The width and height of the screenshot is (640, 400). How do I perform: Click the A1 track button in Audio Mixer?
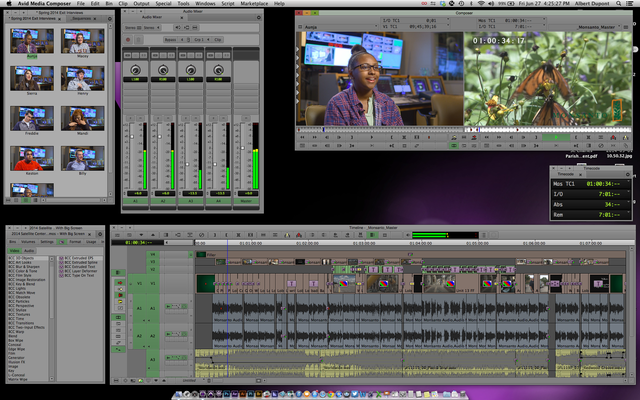pos(135,201)
